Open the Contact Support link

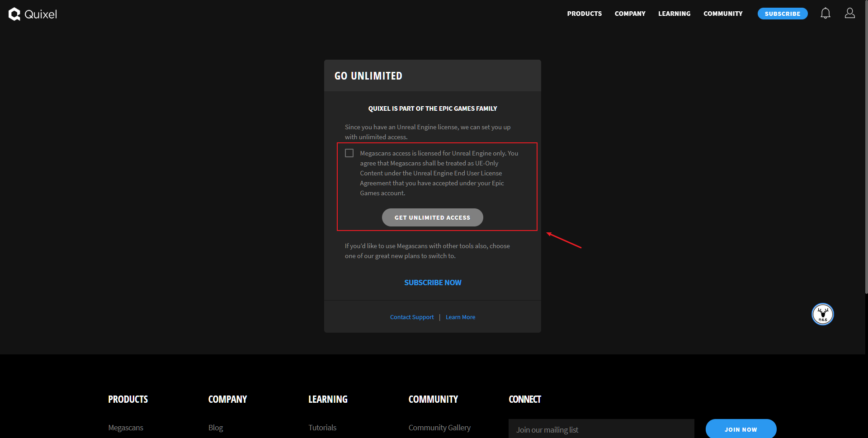[411, 317]
